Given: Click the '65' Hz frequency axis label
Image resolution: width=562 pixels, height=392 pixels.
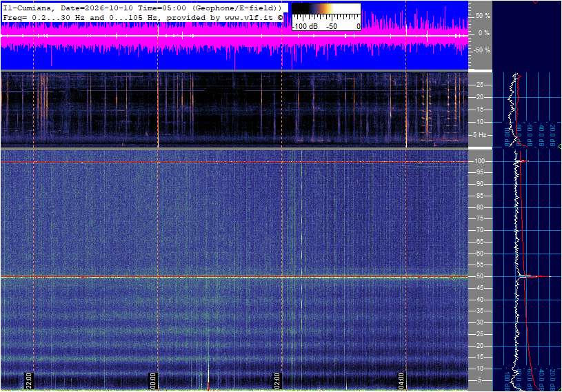Looking at the screenshot, I should [x=480, y=242].
